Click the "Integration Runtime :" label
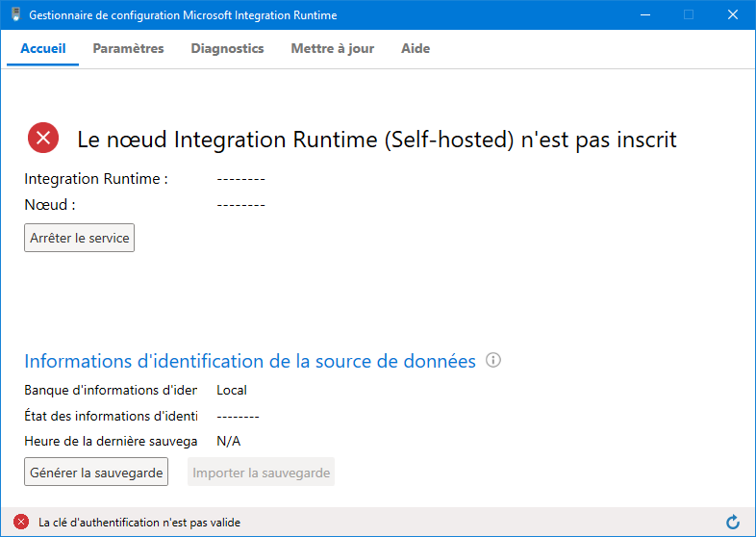This screenshot has height=537, width=756. click(x=96, y=179)
